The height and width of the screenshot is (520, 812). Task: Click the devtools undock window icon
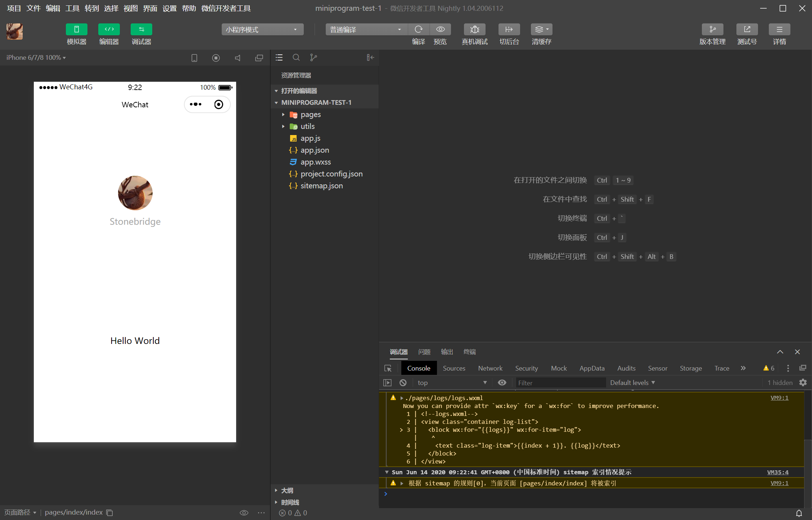[803, 368]
